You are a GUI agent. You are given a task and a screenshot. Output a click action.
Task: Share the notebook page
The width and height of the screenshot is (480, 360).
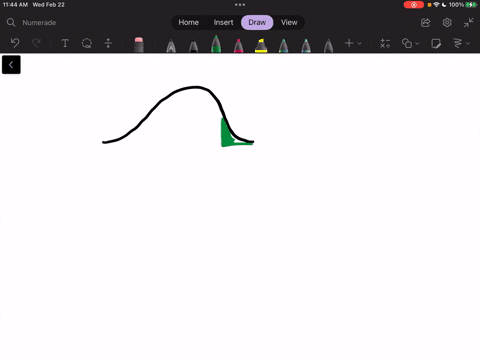click(x=426, y=23)
